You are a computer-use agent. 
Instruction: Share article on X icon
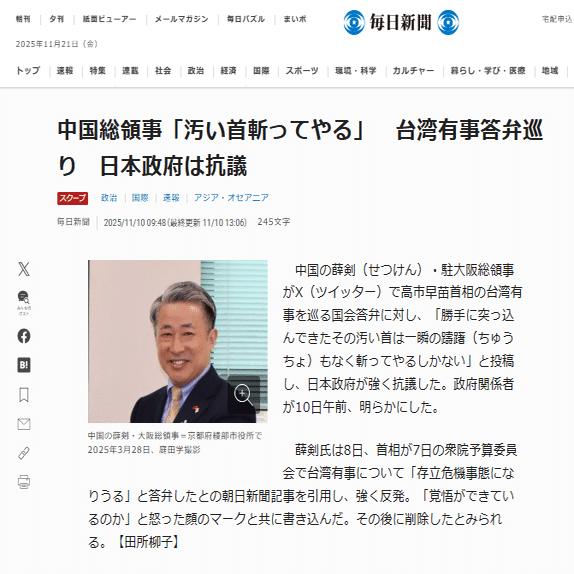(x=24, y=269)
